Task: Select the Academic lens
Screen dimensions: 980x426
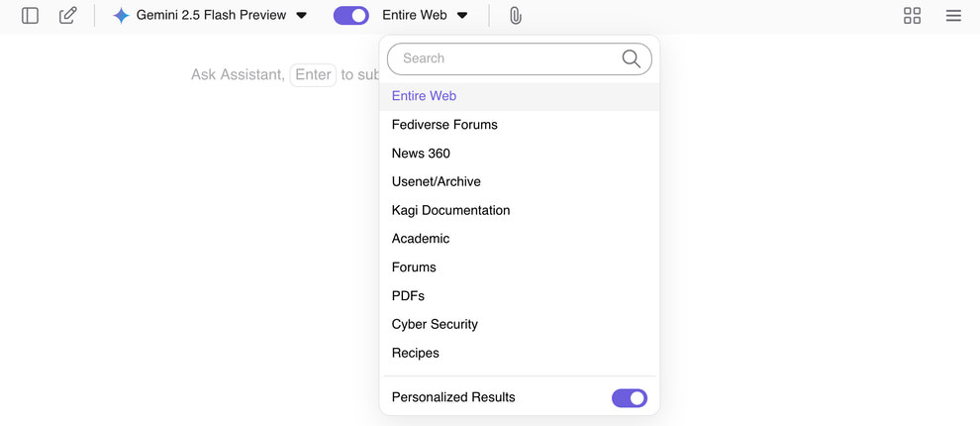Action: coord(421,239)
